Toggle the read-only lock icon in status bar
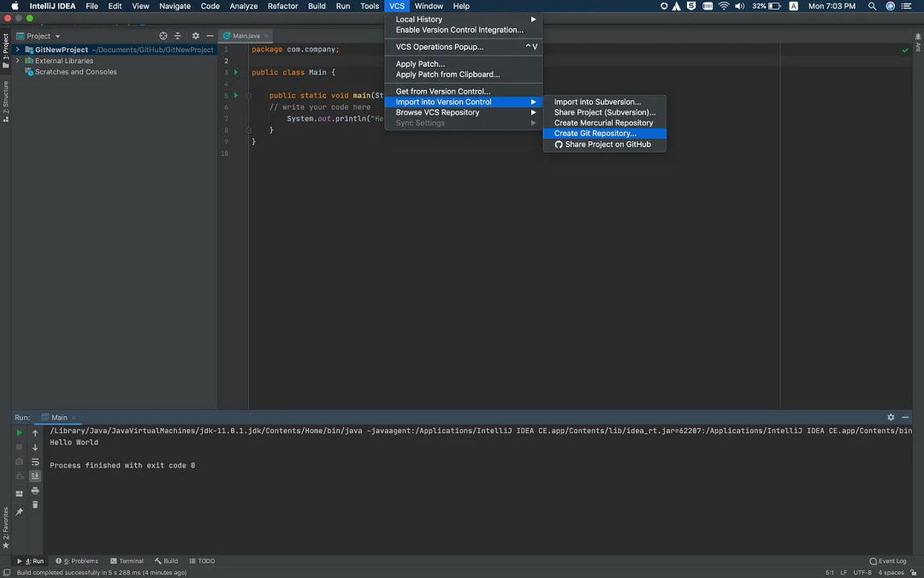 coord(914,572)
